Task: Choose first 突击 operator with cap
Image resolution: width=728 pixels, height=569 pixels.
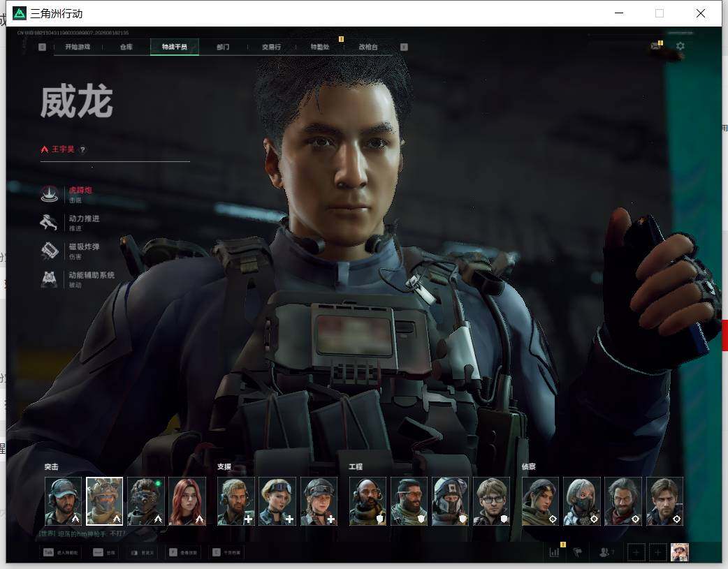Action: (63, 501)
